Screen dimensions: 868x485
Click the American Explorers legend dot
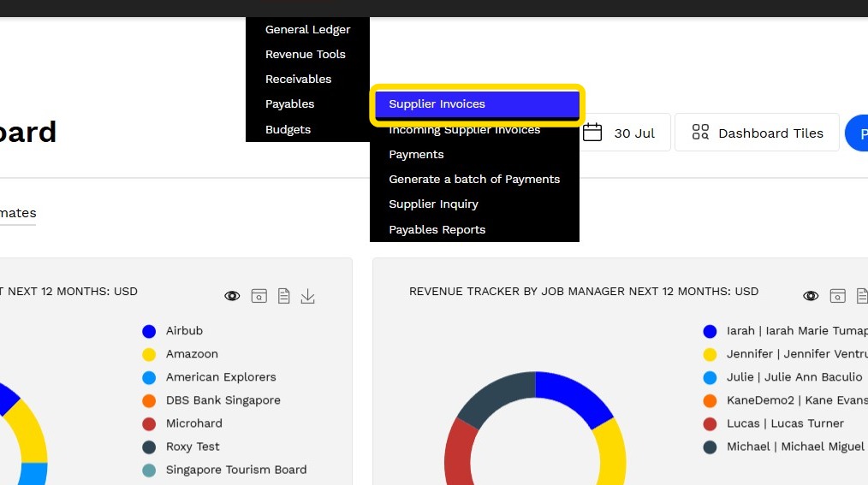coord(149,378)
